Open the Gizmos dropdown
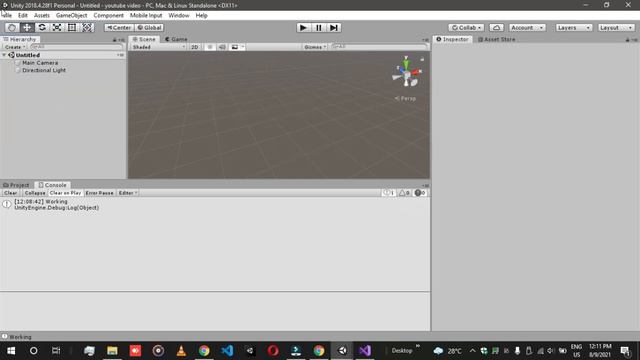The image size is (640, 360). (315, 47)
